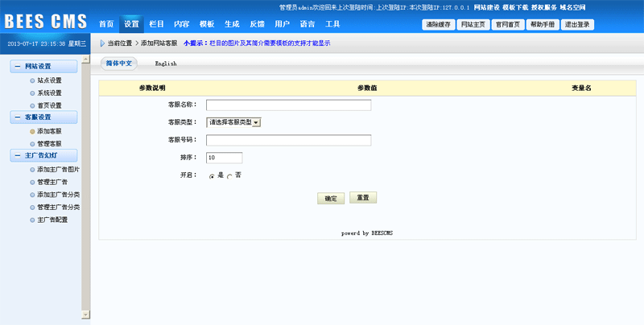Reset the form with 重置
This screenshot has height=325, width=644.
(x=363, y=197)
